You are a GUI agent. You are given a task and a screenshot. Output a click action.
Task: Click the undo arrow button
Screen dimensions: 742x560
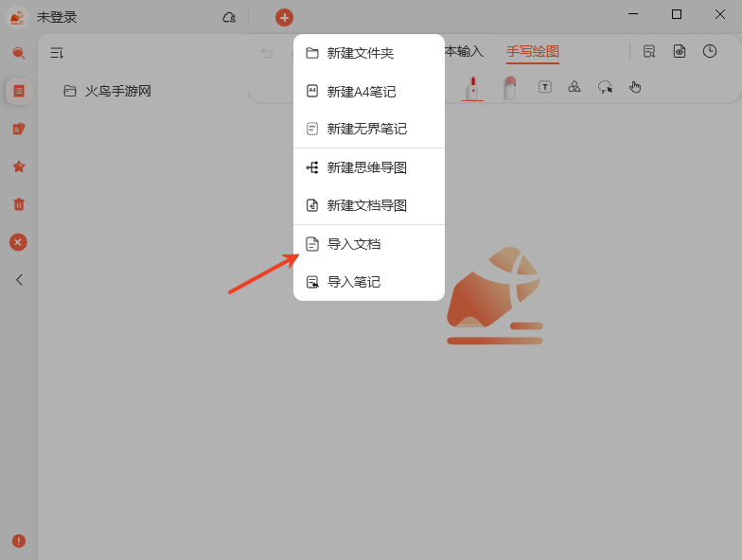[x=267, y=53]
